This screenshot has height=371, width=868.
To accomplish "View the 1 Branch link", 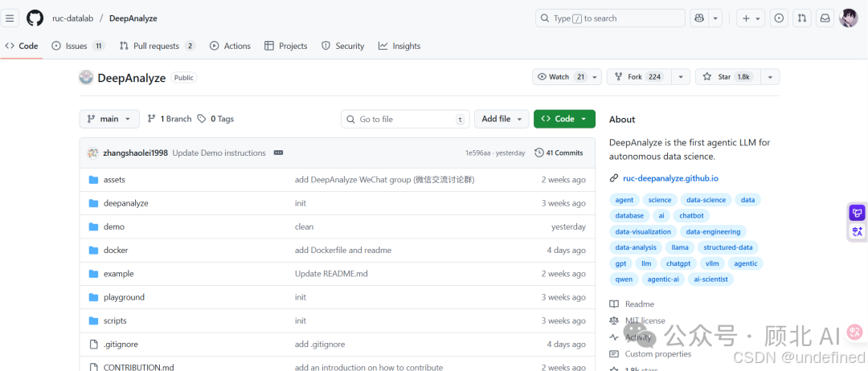I will [170, 119].
